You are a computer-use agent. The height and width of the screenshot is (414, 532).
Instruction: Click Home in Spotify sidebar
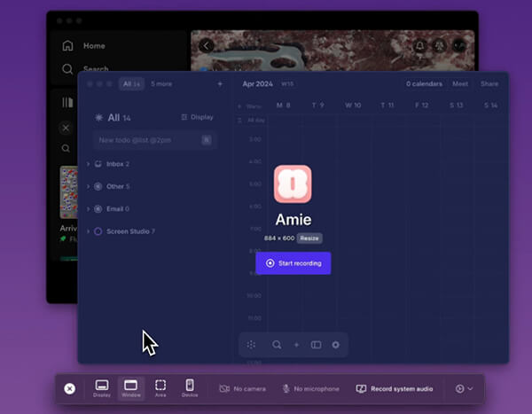point(94,46)
